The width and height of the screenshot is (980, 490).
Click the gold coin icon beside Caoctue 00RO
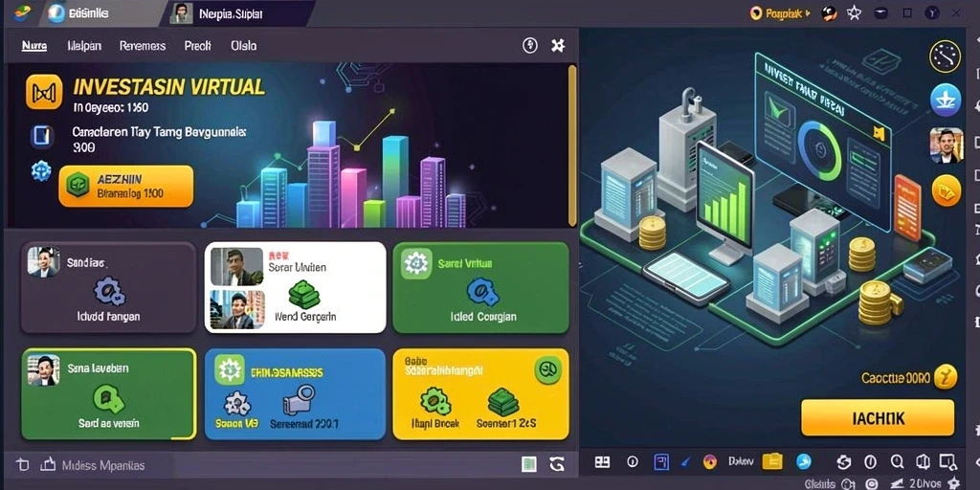coord(947,377)
